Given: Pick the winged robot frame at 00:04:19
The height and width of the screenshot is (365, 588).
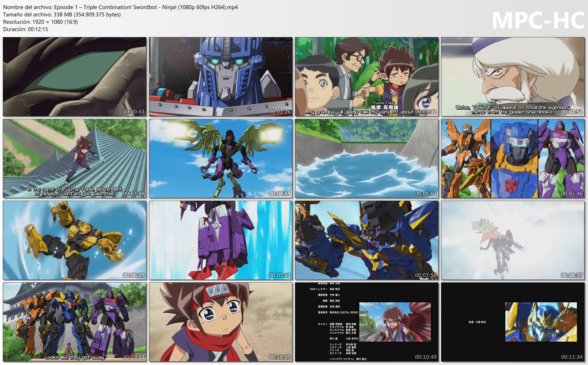Looking at the screenshot, I should click(221, 159).
